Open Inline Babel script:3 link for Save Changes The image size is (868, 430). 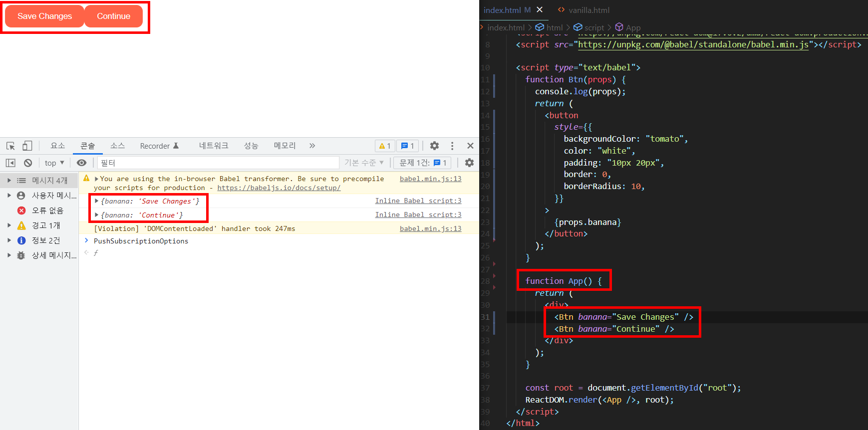418,201
